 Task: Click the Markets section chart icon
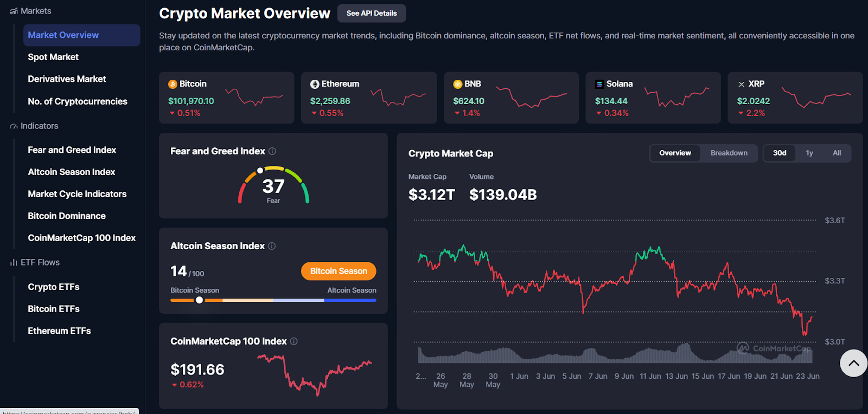[14, 11]
